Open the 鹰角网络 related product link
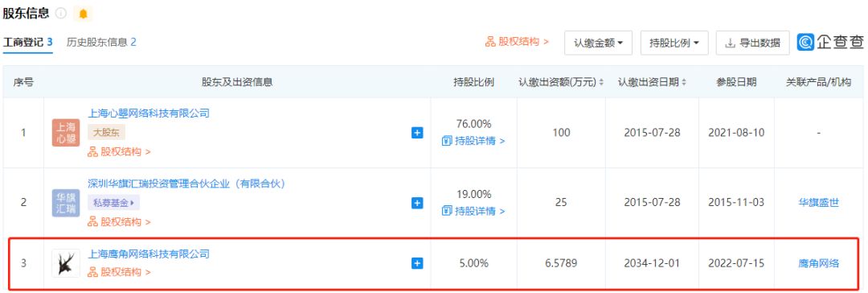This screenshot has width=868, height=293. [x=819, y=263]
